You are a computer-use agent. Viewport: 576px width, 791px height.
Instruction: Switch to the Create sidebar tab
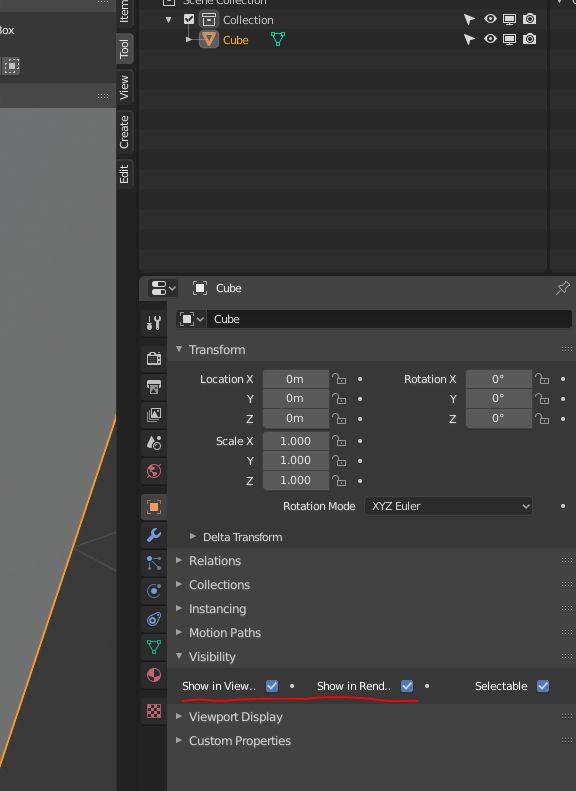[125, 132]
